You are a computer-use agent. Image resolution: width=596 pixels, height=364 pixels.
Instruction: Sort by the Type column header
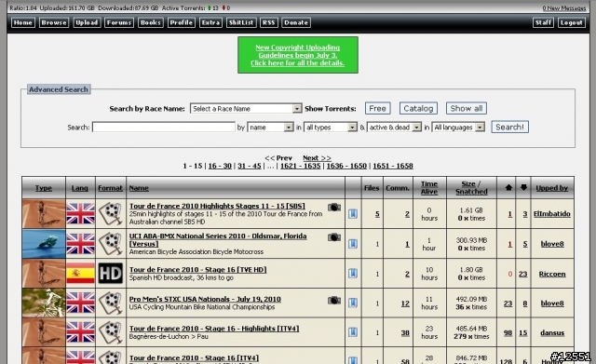(x=44, y=188)
